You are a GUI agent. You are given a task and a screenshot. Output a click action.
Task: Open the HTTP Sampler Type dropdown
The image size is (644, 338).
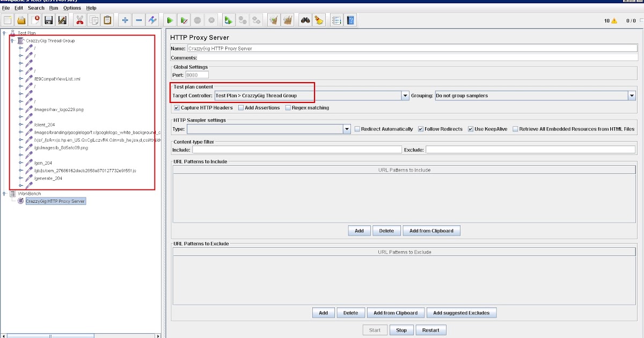[347, 129]
